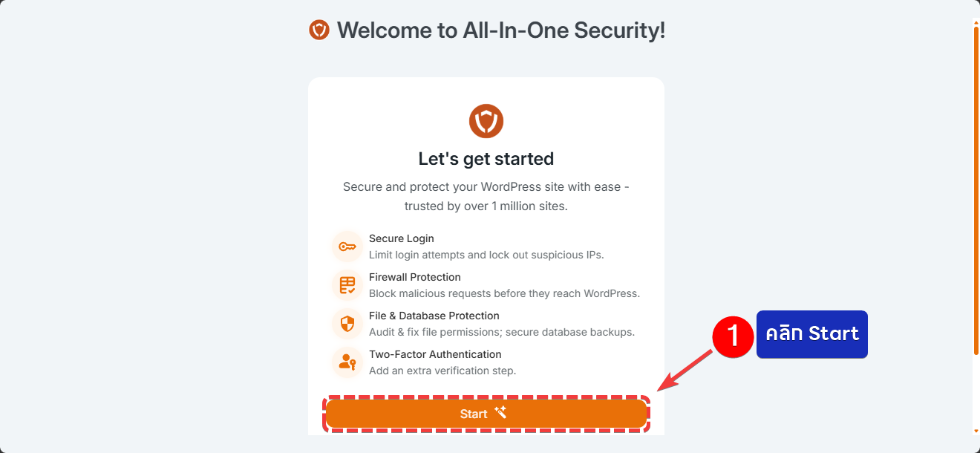This screenshot has width=980, height=453.
Task: Click the red number 1 badge
Action: [x=734, y=336]
